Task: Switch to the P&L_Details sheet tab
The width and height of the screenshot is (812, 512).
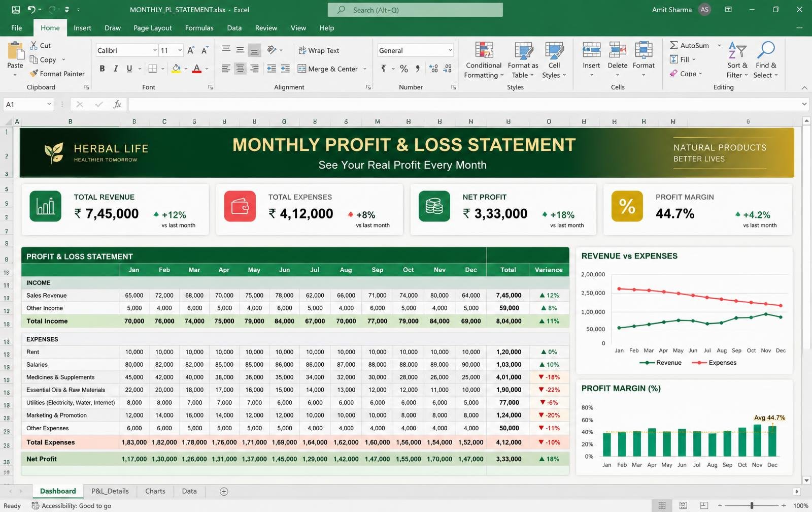Action: pos(110,491)
